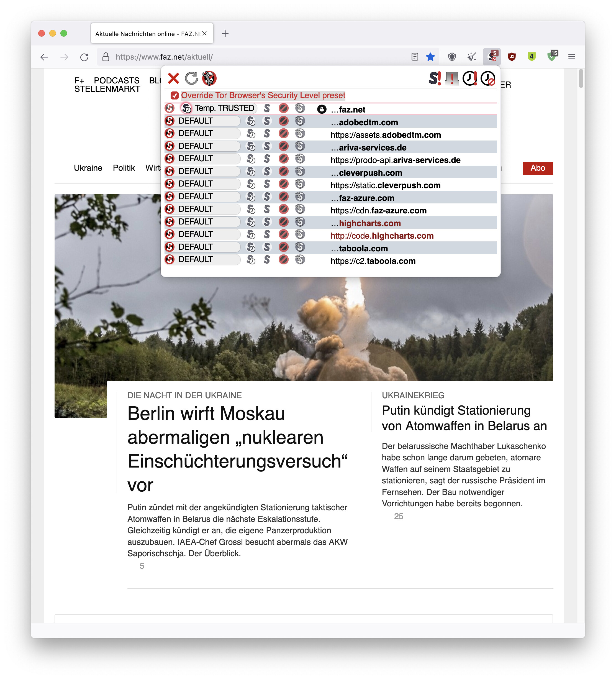The height and width of the screenshot is (679, 616).
Task: Click the DIE NACHT IN DER UKRAINE label
Action: [x=184, y=395]
